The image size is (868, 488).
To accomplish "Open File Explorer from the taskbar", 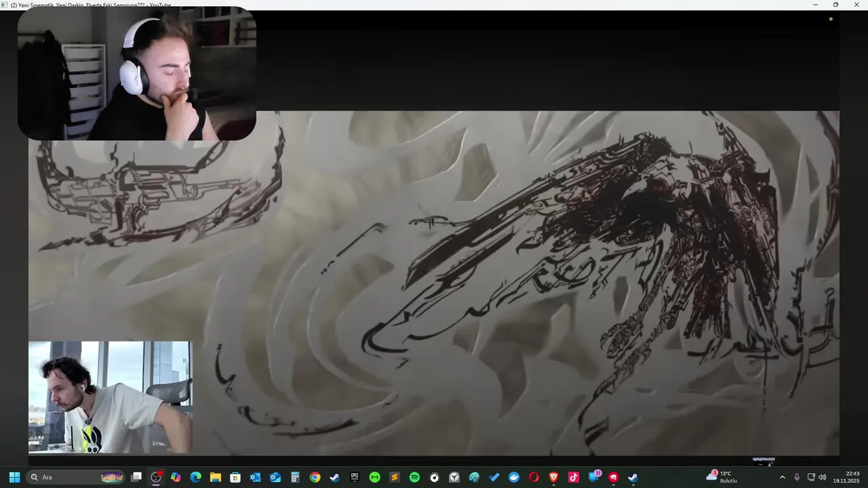I will (x=216, y=477).
